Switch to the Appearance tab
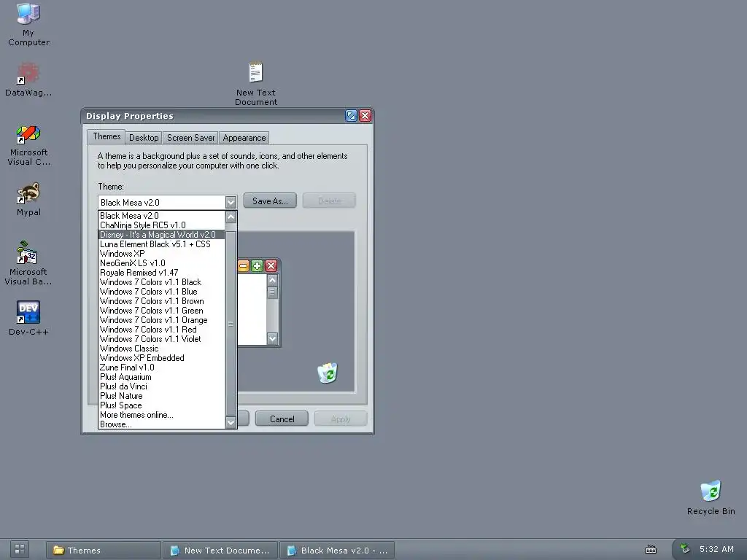The width and height of the screenshot is (747, 560). (244, 138)
